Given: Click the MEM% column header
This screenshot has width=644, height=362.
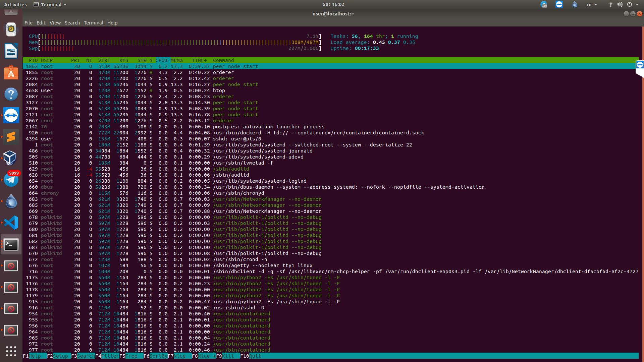Looking at the screenshot, I should (x=176, y=60).
